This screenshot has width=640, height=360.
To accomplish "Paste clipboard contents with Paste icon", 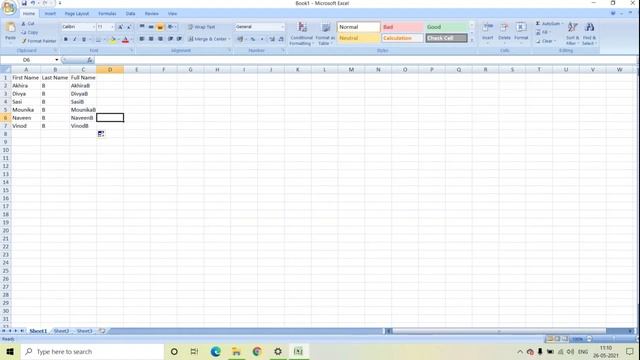I will pyautogui.click(x=11, y=28).
